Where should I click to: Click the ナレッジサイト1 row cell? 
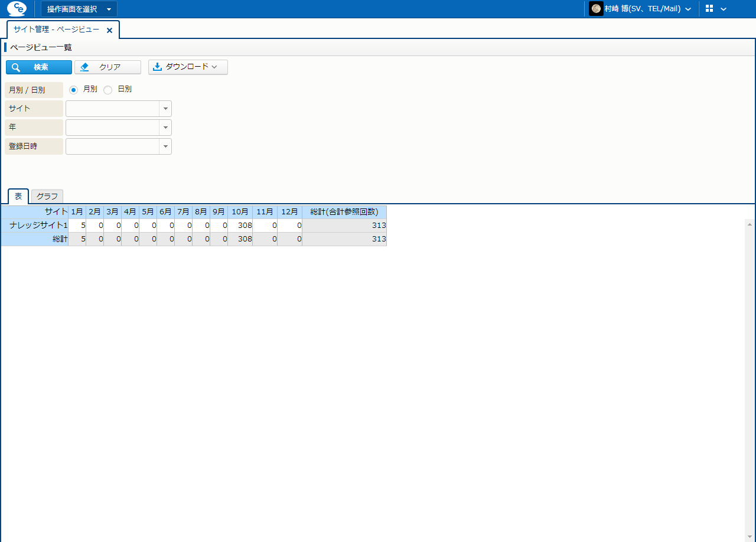[x=35, y=226]
